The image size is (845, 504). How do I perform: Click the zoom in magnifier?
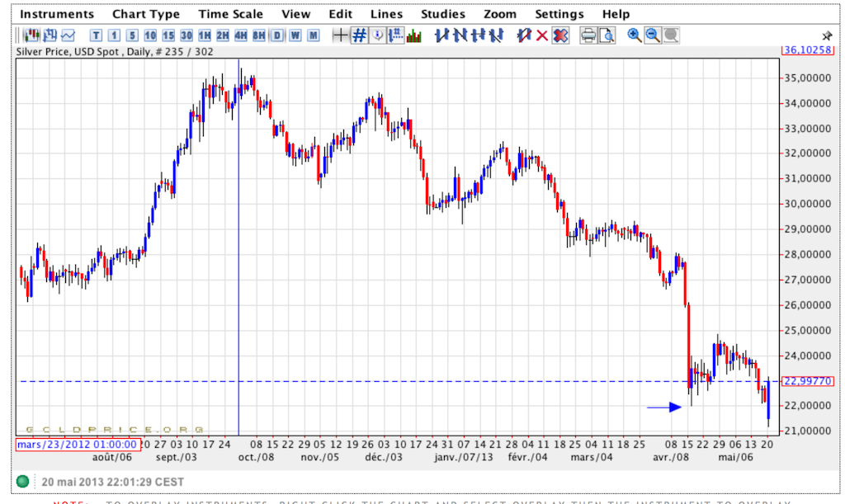(635, 35)
